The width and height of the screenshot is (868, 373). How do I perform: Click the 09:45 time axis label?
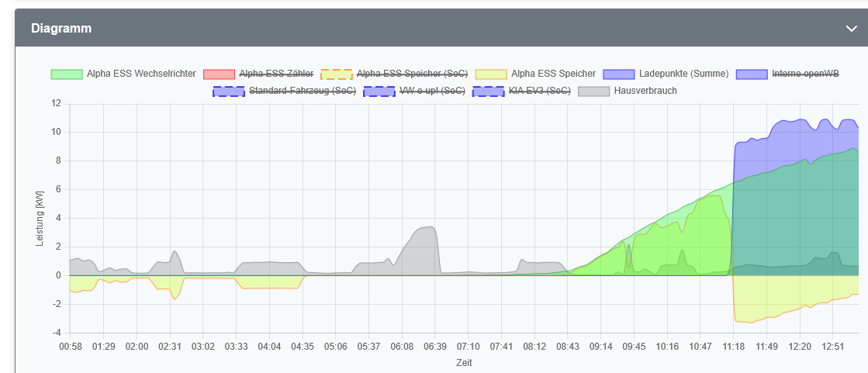click(x=634, y=347)
